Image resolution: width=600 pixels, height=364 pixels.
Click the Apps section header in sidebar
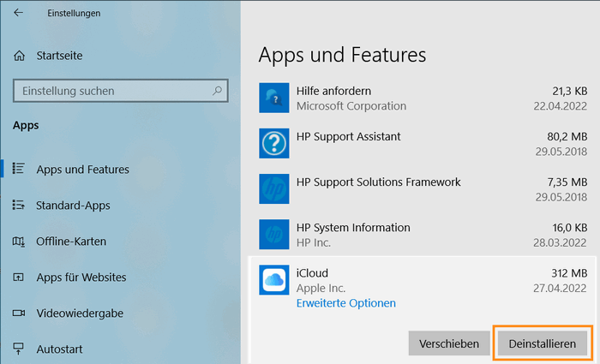point(26,125)
